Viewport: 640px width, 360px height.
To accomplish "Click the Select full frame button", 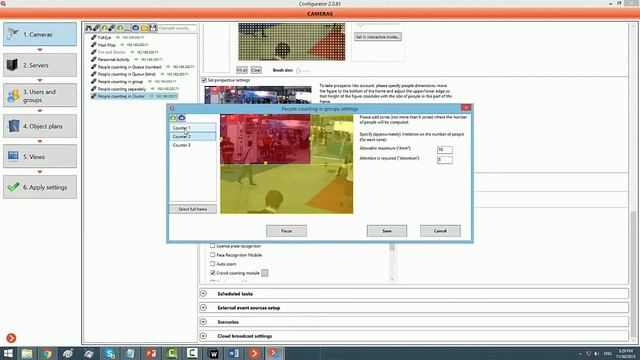I will click(193, 209).
